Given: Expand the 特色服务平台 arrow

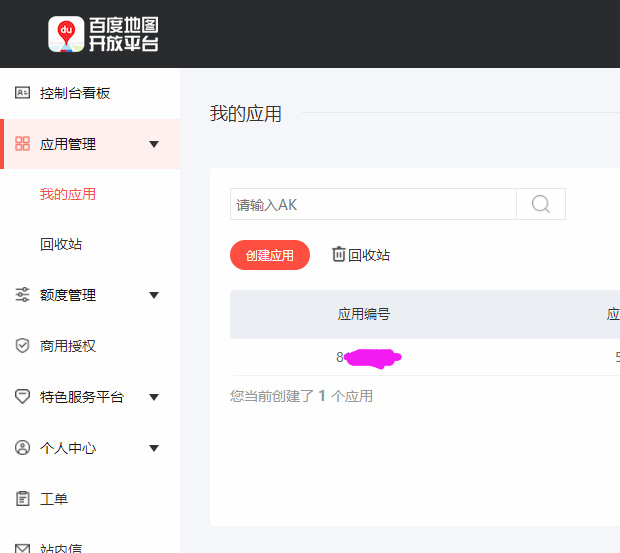Looking at the screenshot, I should point(154,397).
